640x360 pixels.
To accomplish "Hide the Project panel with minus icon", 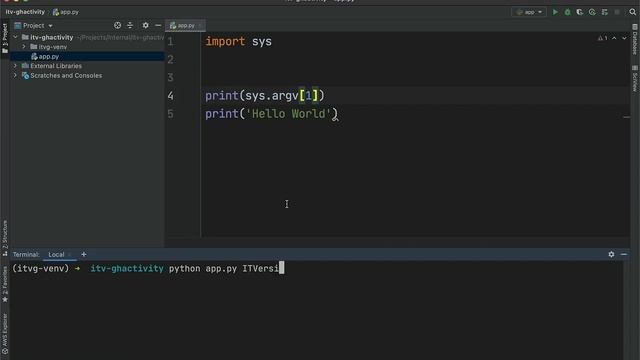I will pyautogui.click(x=158, y=25).
